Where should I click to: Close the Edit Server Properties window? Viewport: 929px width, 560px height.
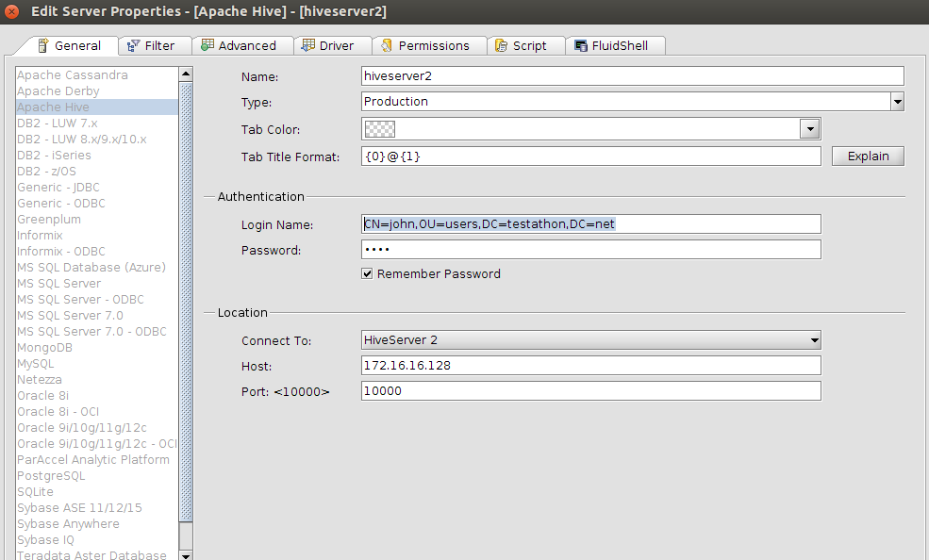click(x=11, y=11)
